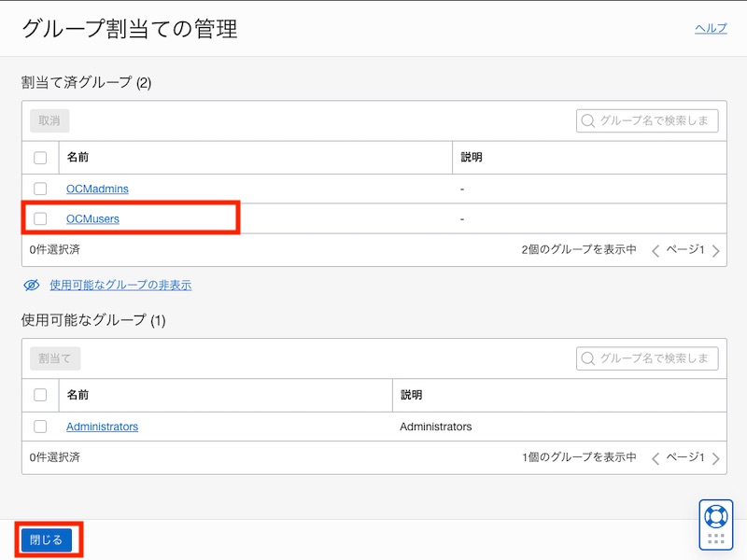
Task: Click next page arrow in assigned groups table
Action: [x=715, y=250]
